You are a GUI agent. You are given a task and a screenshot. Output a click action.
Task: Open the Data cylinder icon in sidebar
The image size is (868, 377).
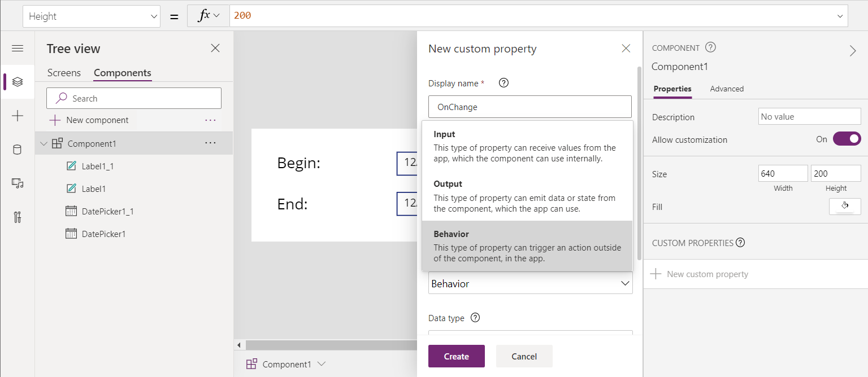[18, 150]
